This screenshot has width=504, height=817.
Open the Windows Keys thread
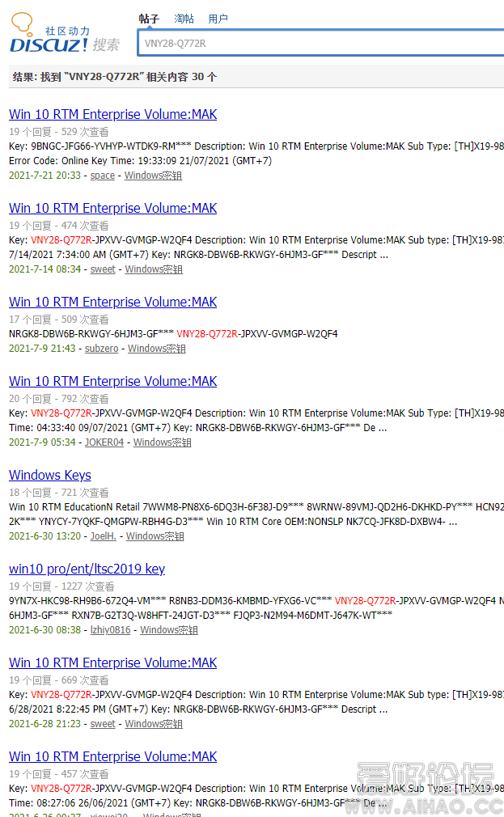click(x=50, y=475)
